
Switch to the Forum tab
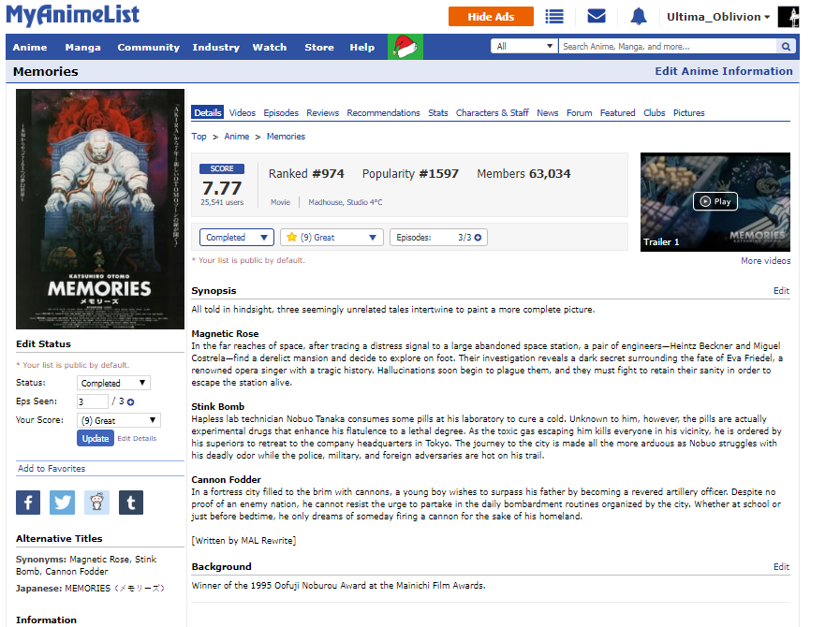[579, 113]
